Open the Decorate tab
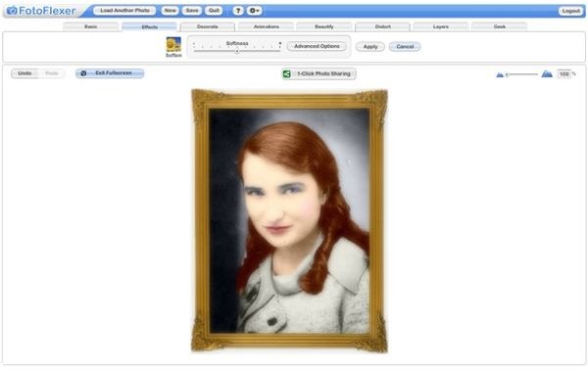The width and height of the screenshot is (588, 369). (x=208, y=26)
